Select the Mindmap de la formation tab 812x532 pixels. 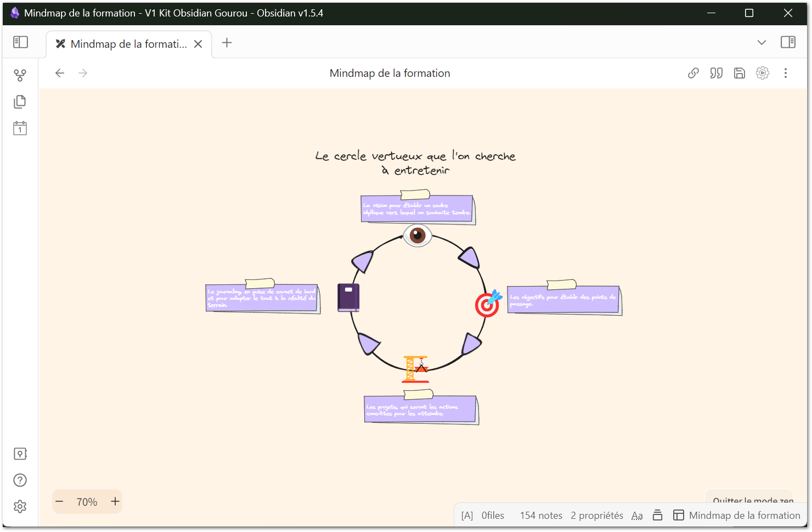[x=128, y=44]
